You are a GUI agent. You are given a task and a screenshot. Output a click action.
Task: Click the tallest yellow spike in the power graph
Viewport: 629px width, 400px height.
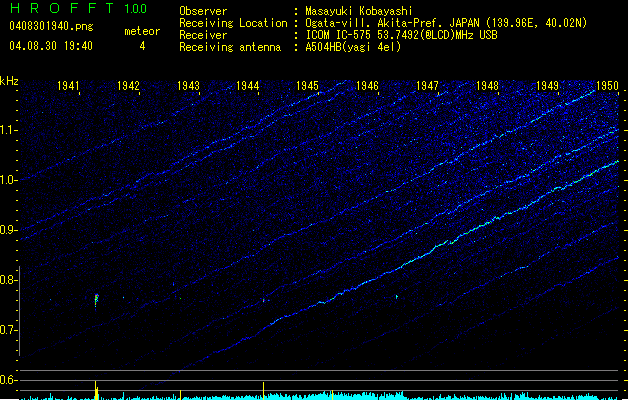point(95,390)
